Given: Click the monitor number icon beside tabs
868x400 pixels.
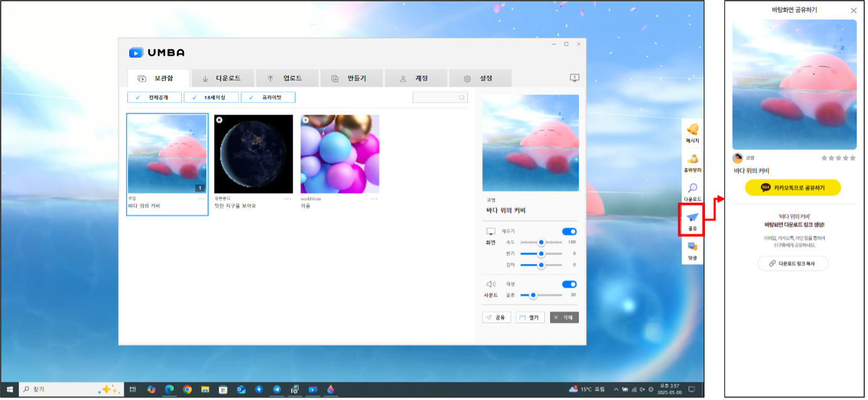Looking at the screenshot, I should (574, 78).
